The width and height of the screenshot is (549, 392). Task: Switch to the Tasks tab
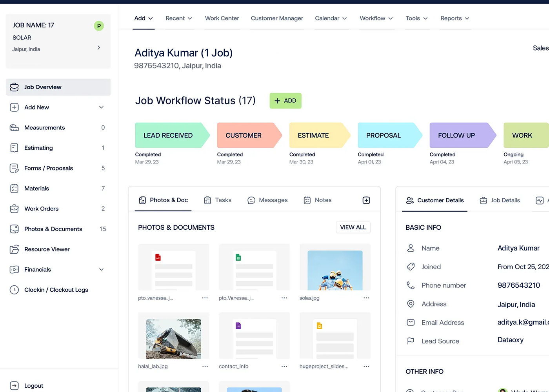click(x=218, y=200)
